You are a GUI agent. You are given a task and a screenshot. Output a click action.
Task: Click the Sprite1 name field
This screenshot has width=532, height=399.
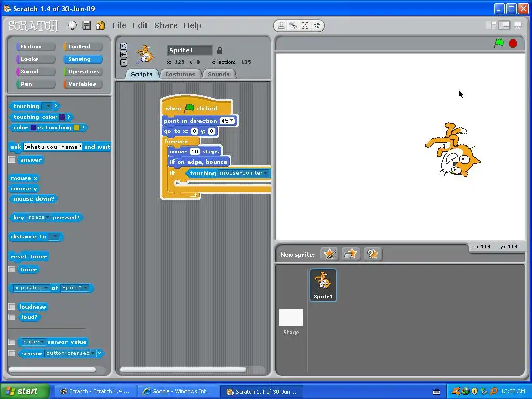190,50
